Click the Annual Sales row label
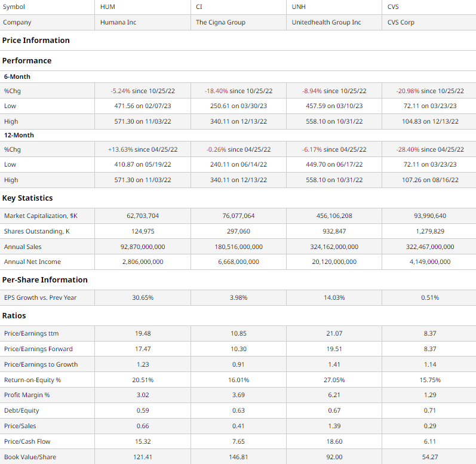Screen dimensions: 476x464 coord(23,247)
